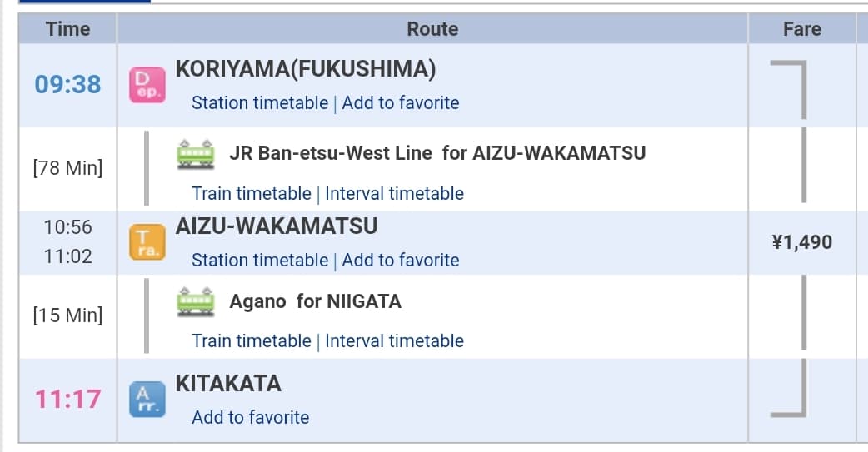This screenshot has width=868, height=452.
Task: Click the 11:17 arrival time
Action: (67, 399)
